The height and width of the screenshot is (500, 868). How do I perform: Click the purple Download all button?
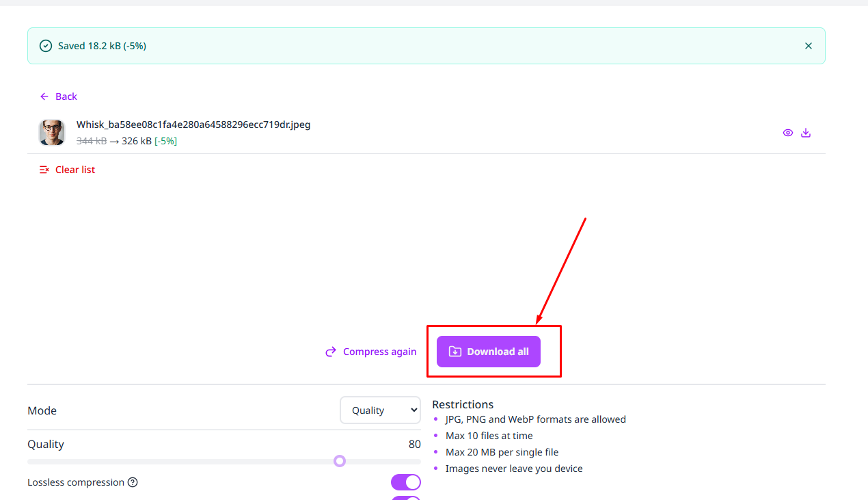coord(489,352)
